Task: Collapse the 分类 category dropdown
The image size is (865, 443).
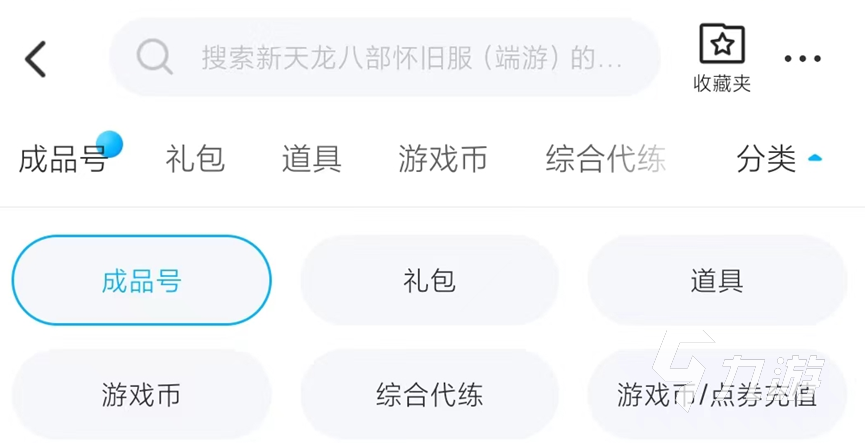Action: tap(766, 159)
